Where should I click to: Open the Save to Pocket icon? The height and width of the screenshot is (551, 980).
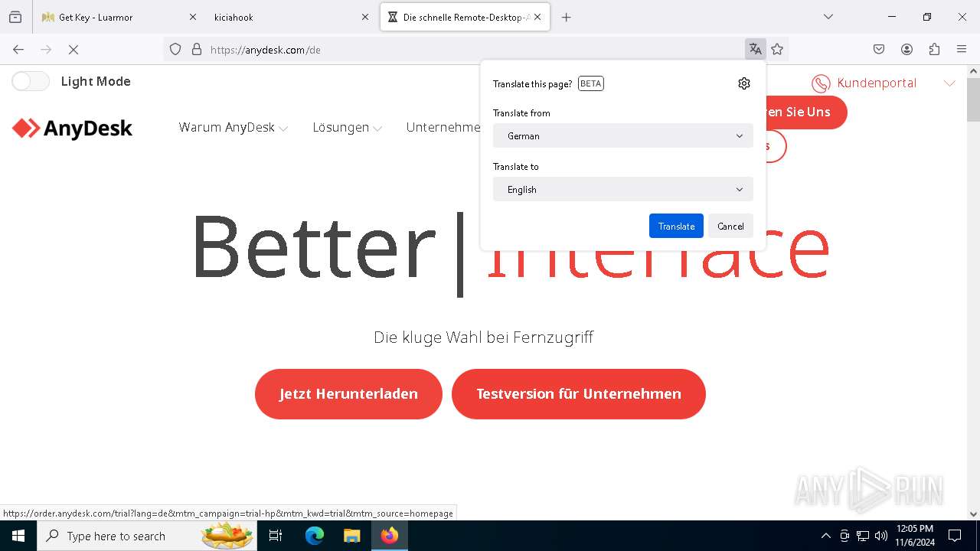[x=879, y=49]
